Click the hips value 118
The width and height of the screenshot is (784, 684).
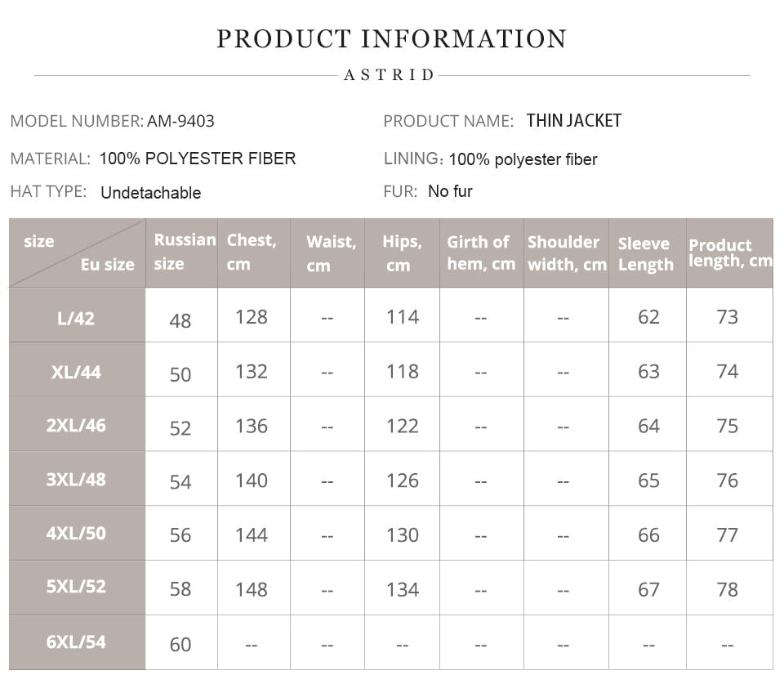tap(402, 372)
